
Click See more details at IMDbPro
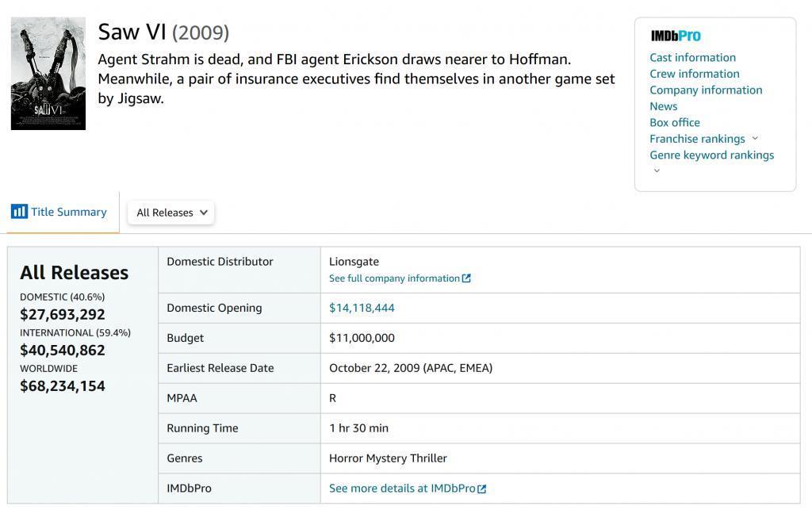(402, 489)
